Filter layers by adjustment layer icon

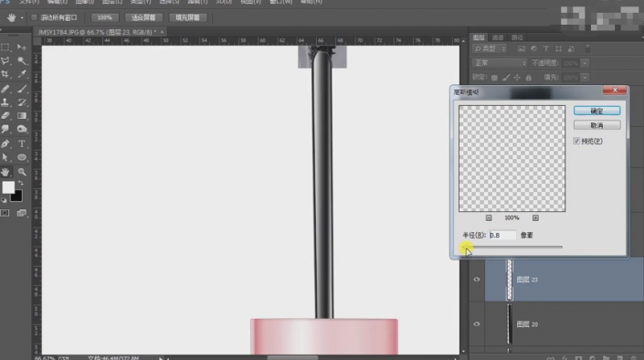click(x=533, y=49)
